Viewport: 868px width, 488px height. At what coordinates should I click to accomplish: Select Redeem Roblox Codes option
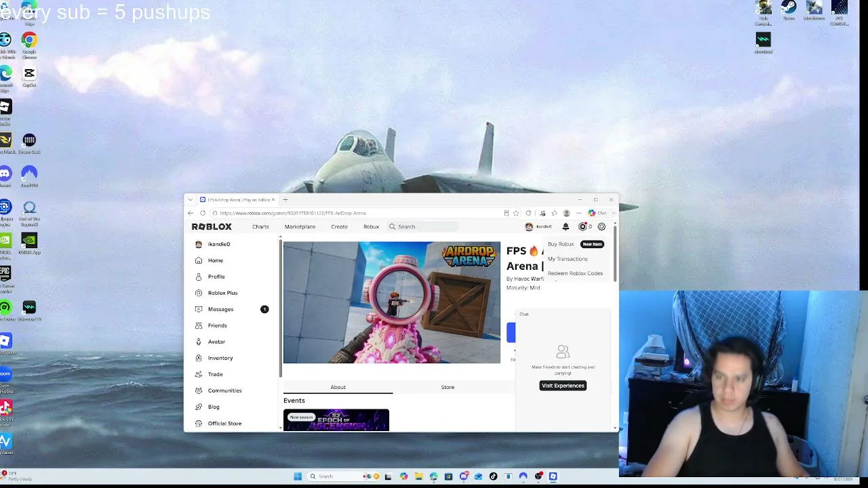click(x=575, y=273)
